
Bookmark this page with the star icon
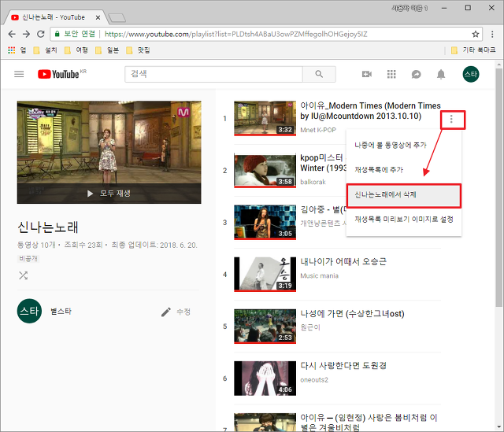(x=476, y=34)
